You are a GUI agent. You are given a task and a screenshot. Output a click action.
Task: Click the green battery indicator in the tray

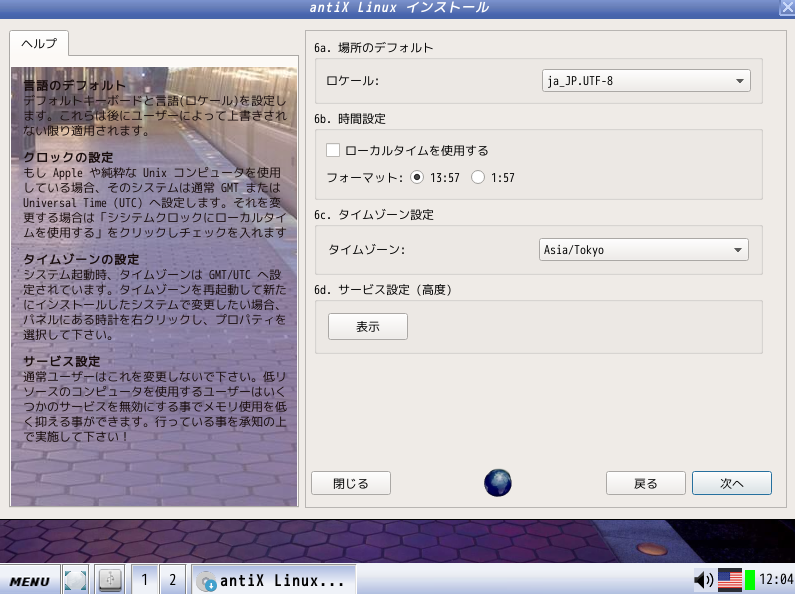pos(749,580)
